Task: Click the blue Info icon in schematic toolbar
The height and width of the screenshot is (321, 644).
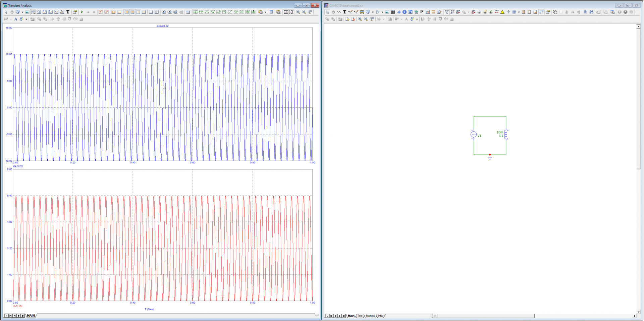Action: (405, 12)
